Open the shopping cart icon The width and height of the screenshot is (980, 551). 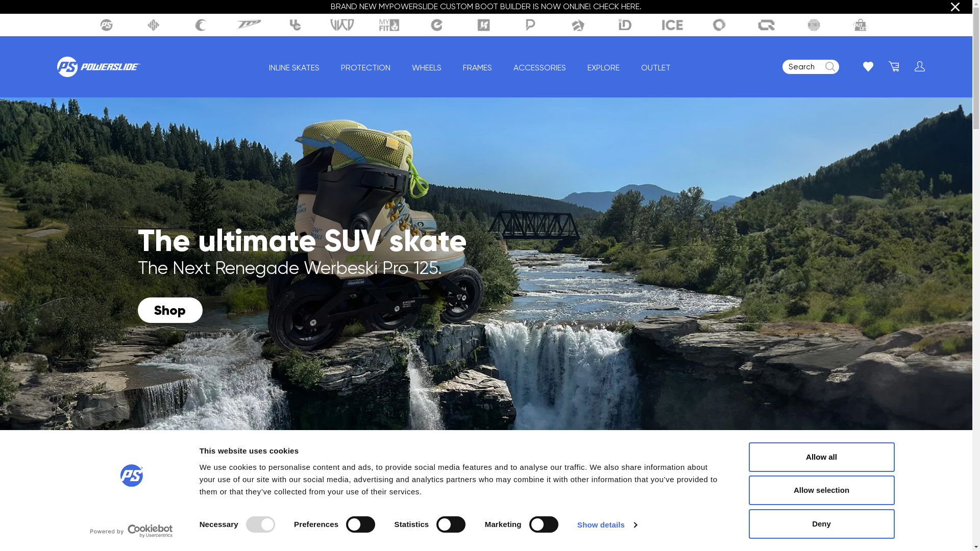(x=894, y=66)
